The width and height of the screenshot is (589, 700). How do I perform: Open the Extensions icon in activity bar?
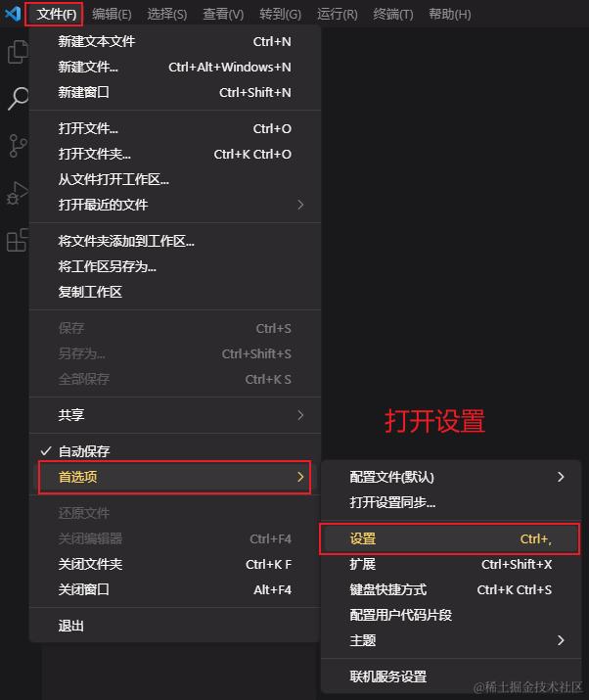[x=18, y=240]
